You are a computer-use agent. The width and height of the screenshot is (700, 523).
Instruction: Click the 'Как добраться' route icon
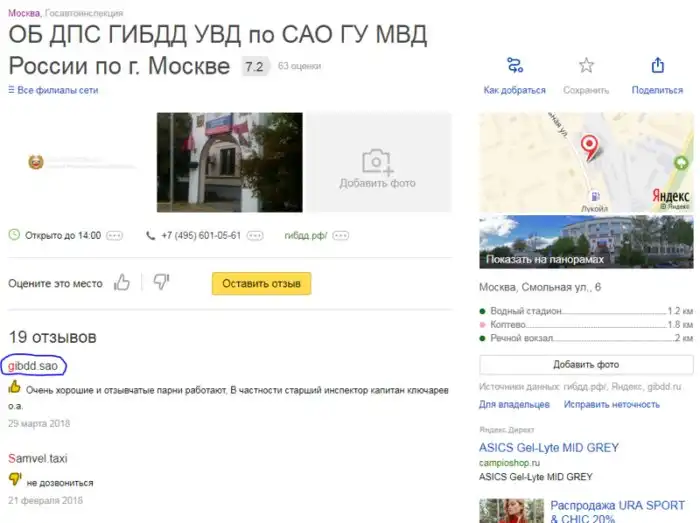[515, 65]
